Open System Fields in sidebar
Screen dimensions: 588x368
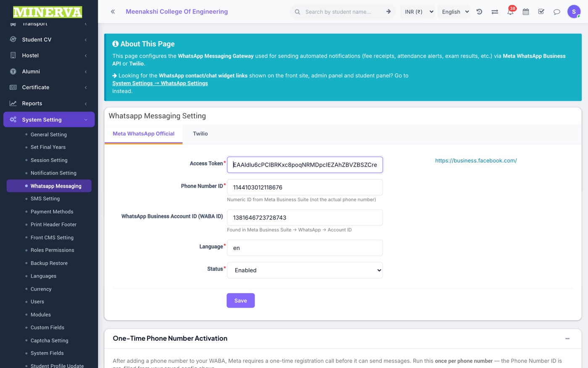click(x=47, y=353)
